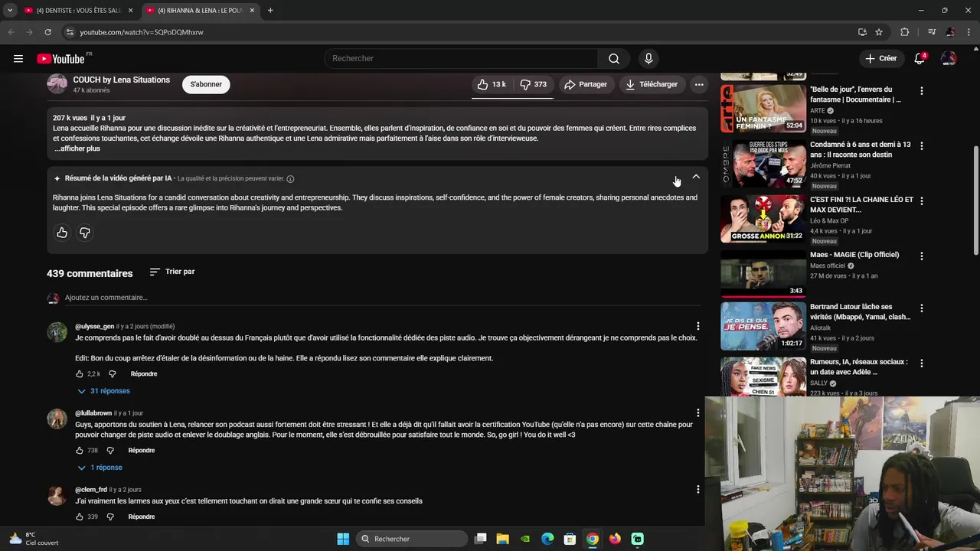The height and width of the screenshot is (551, 980).
Task: Thumbs down the AI summary
Action: click(x=85, y=233)
